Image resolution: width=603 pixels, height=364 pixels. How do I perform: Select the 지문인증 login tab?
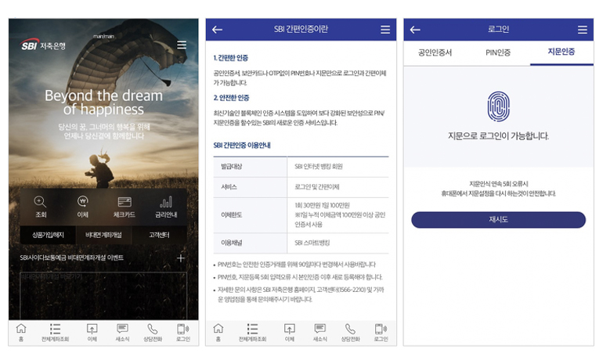pyautogui.click(x=561, y=52)
